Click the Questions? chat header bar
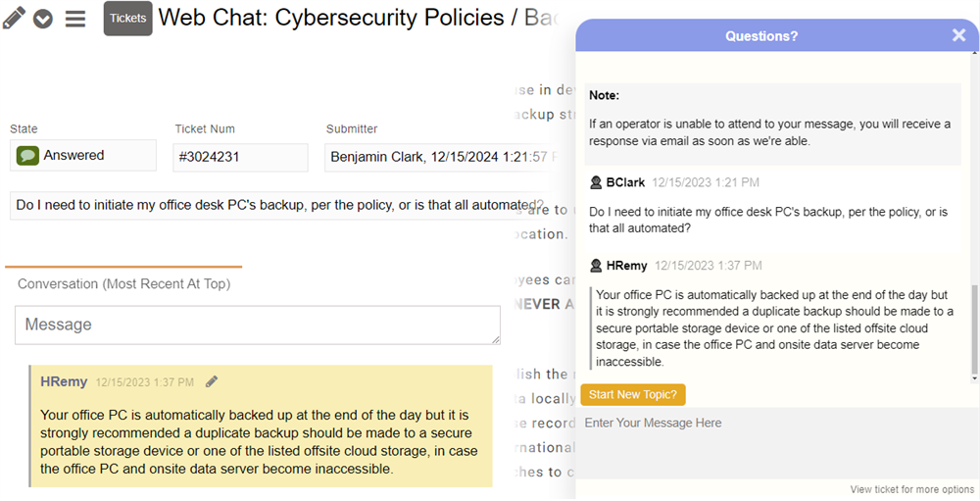 [760, 35]
